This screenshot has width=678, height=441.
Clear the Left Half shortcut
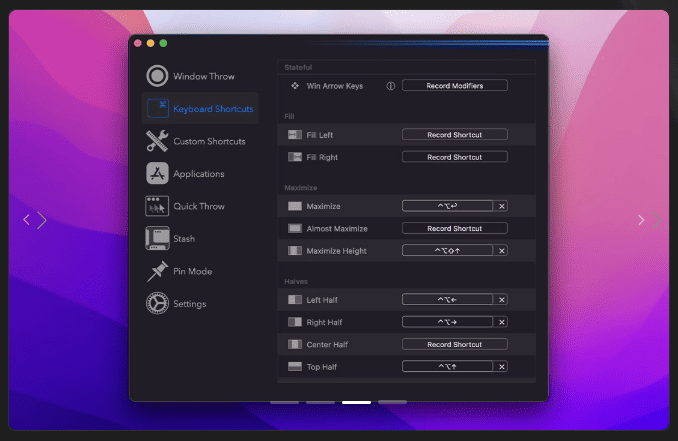(502, 300)
